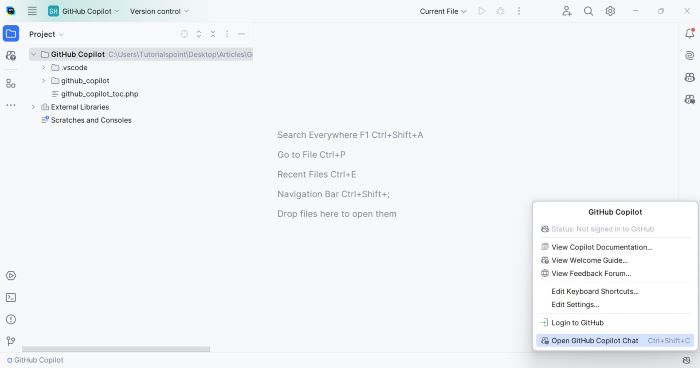Open the Problems tool window icon
Viewport: 700px width, 368px height.
(x=11, y=319)
